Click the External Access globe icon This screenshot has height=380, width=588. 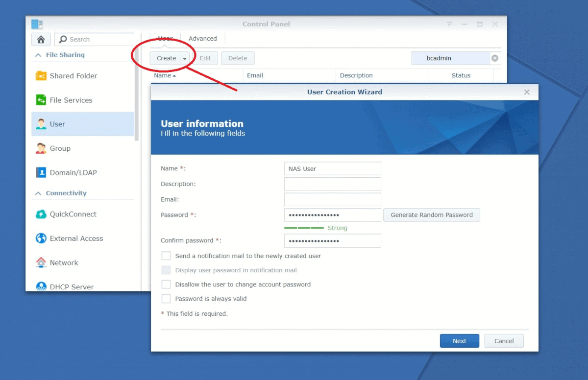pyautogui.click(x=41, y=238)
